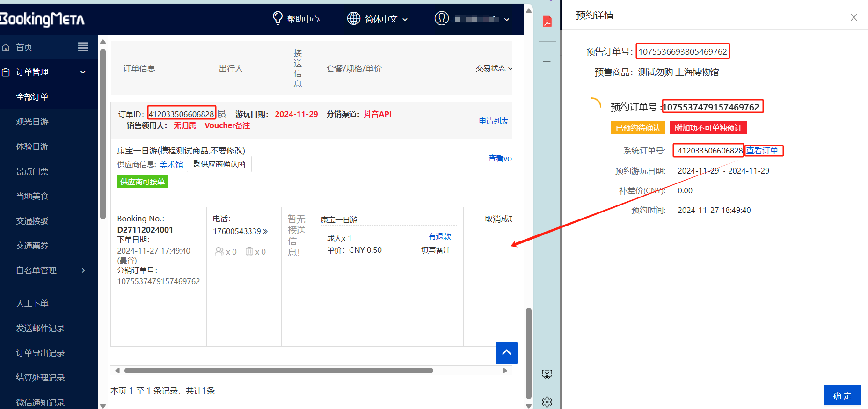Open the 交易状态 column filter dropdown
The width and height of the screenshot is (868, 409).
point(494,68)
